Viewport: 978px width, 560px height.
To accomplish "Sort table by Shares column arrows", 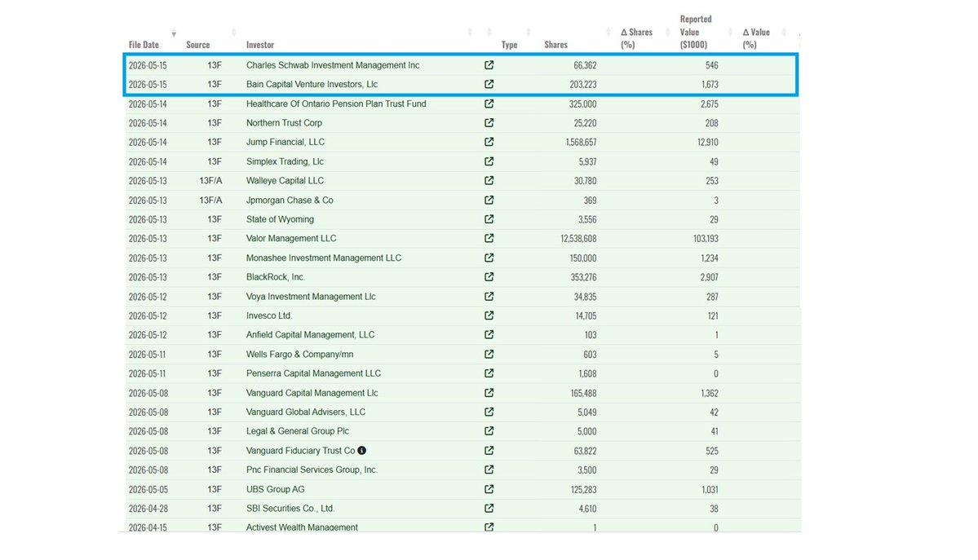I will pyautogui.click(x=608, y=32).
